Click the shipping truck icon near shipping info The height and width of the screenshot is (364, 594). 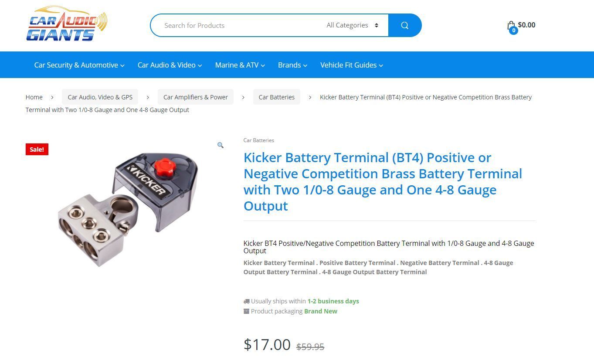coord(246,301)
